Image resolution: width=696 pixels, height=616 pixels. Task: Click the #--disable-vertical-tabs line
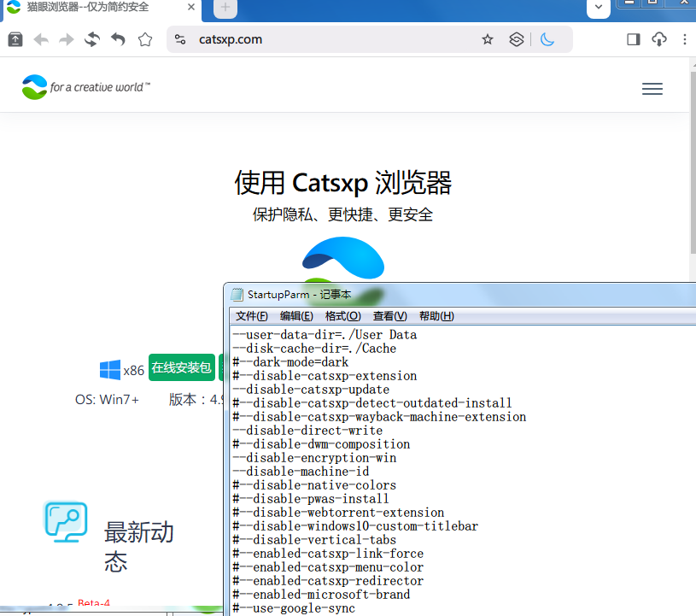point(314,540)
